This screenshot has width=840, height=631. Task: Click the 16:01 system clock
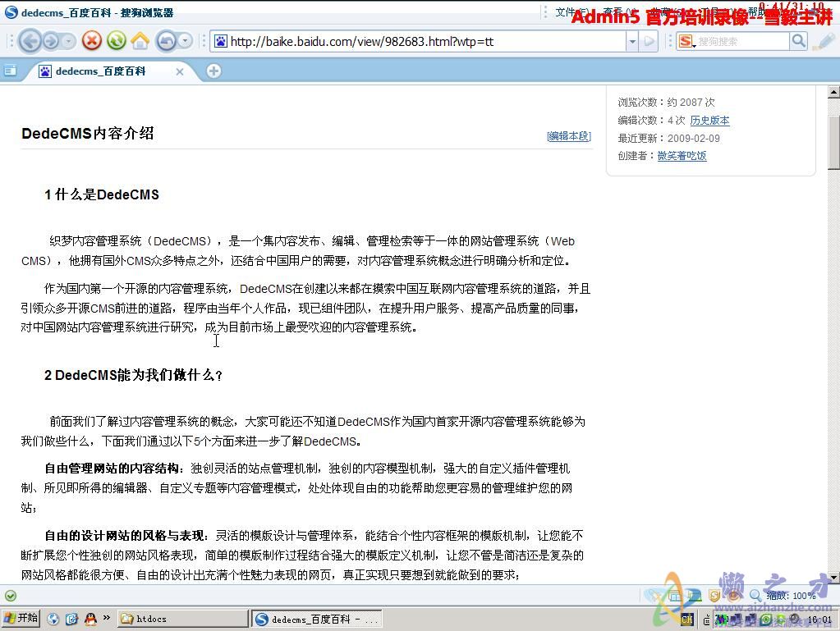click(x=819, y=620)
